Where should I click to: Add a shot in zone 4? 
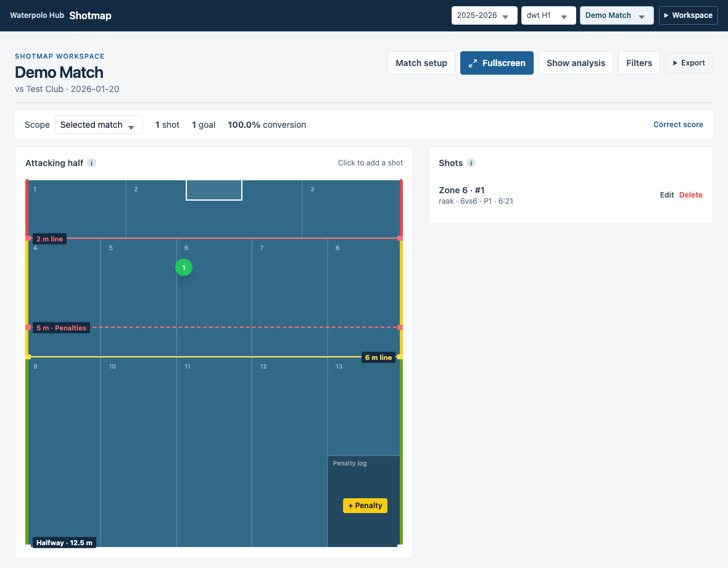65,297
